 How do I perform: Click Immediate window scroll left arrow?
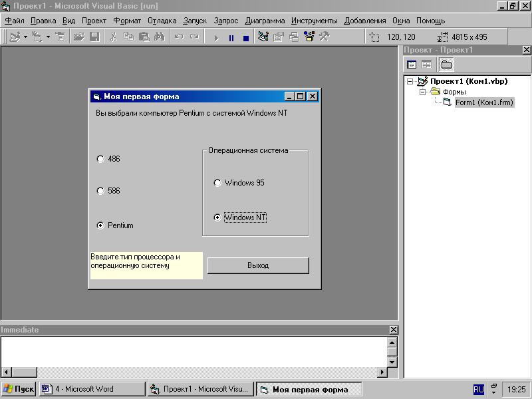[7, 372]
